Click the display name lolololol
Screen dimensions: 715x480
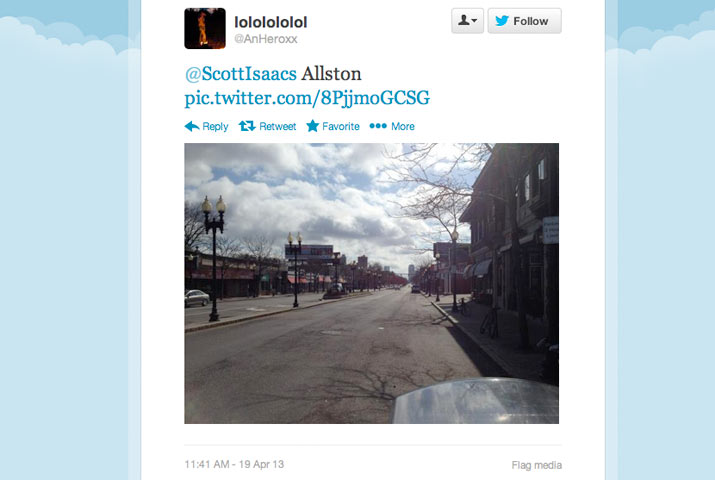point(270,22)
